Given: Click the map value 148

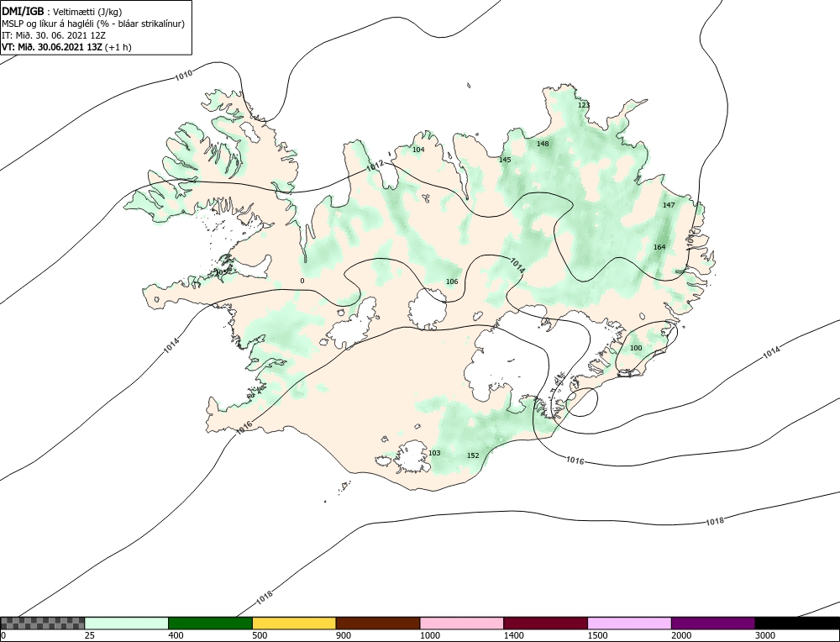Looking at the screenshot, I should 543,144.
